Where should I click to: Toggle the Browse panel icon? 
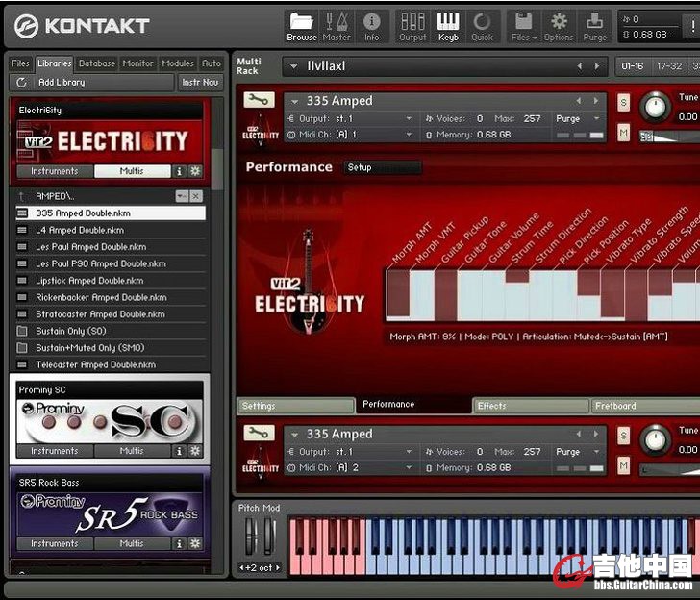click(302, 27)
